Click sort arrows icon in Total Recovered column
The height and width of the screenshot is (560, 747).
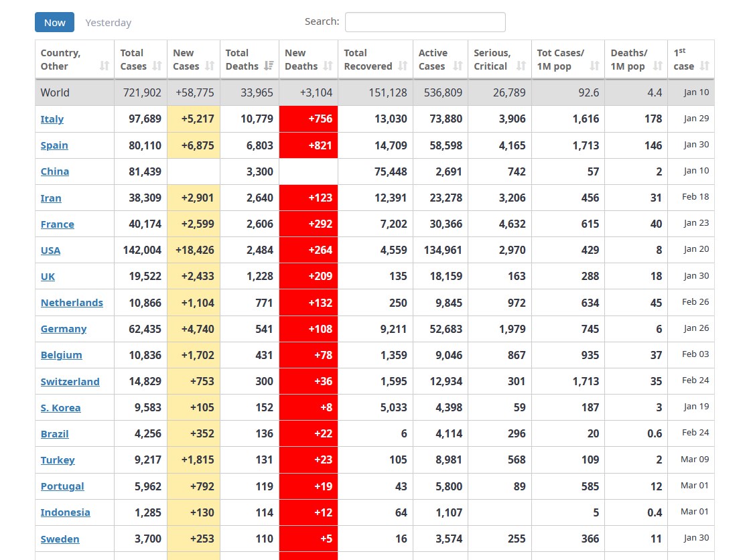[x=402, y=66]
